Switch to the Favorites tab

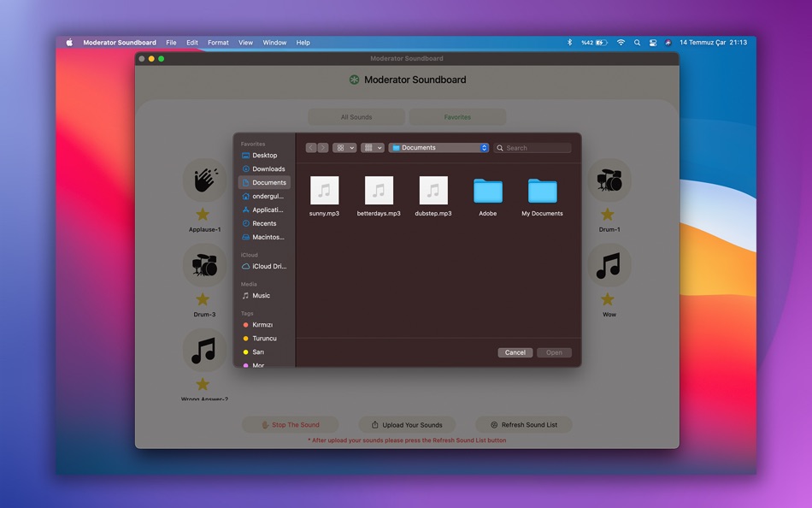457,117
